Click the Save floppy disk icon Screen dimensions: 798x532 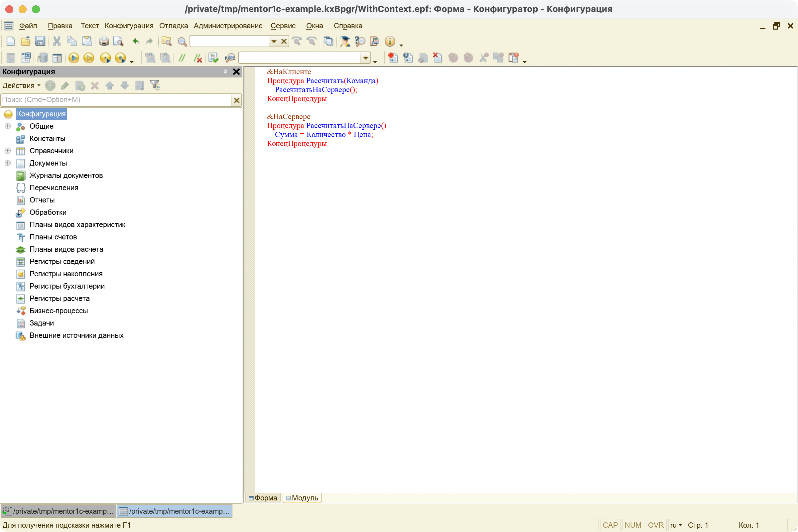[40, 41]
